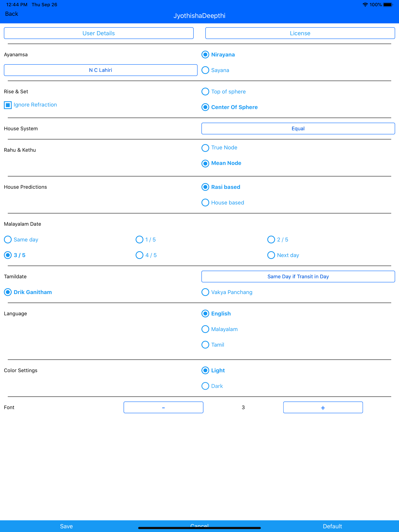
Task: Go Back to previous screen
Action: (11, 14)
